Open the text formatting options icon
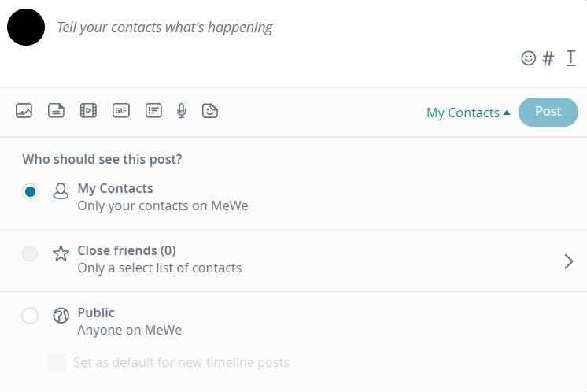 coord(571,58)
